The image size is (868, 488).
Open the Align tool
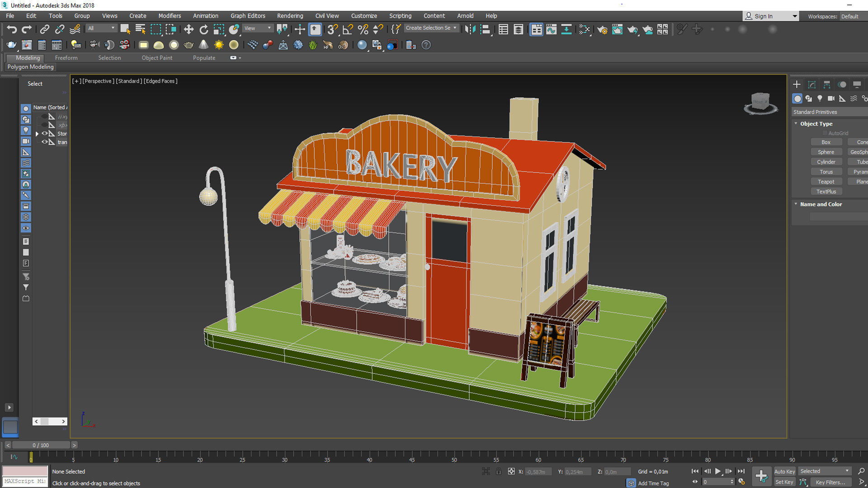click(486, 29)
